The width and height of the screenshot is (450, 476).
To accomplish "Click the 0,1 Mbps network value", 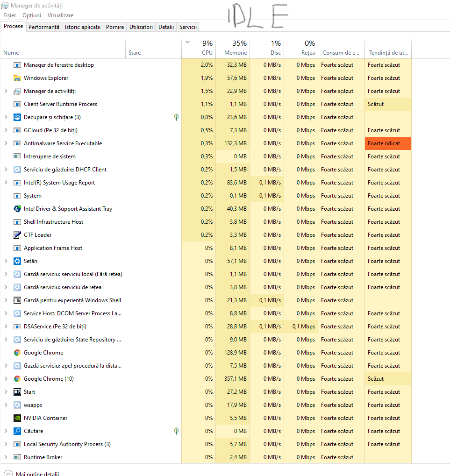I will coord(304,327).
